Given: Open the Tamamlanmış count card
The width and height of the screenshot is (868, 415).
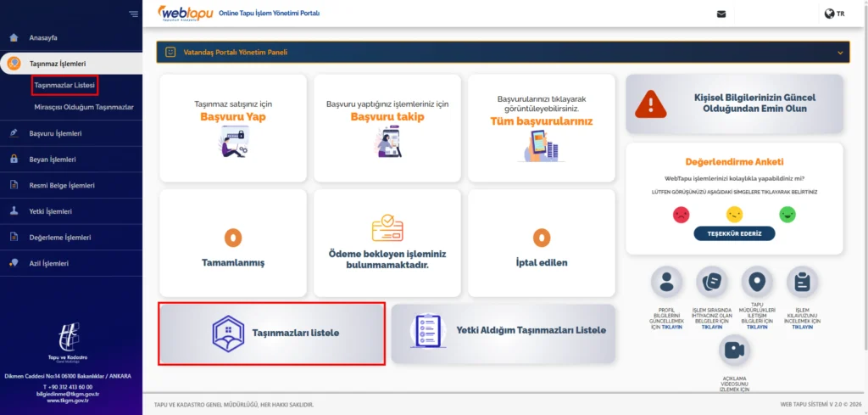Looking at the screenshot, I should click(x=233, y=243).
